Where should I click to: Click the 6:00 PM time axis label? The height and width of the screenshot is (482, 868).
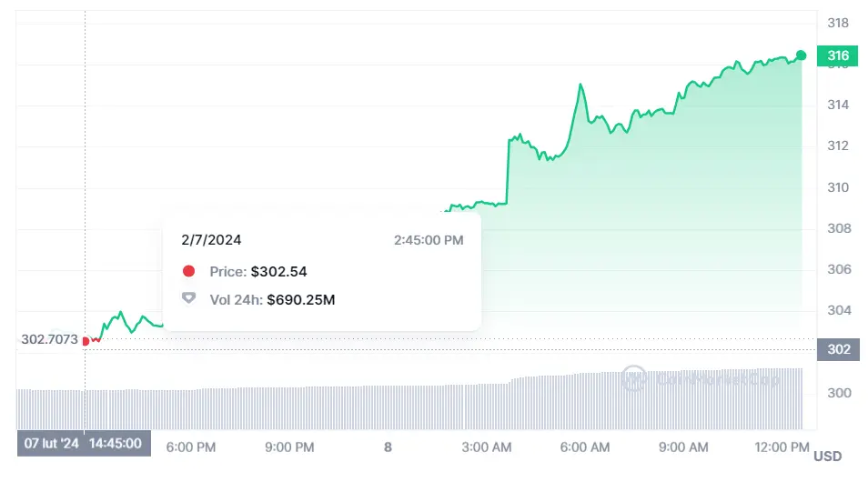pyautogui.click(x=191, y=447)
